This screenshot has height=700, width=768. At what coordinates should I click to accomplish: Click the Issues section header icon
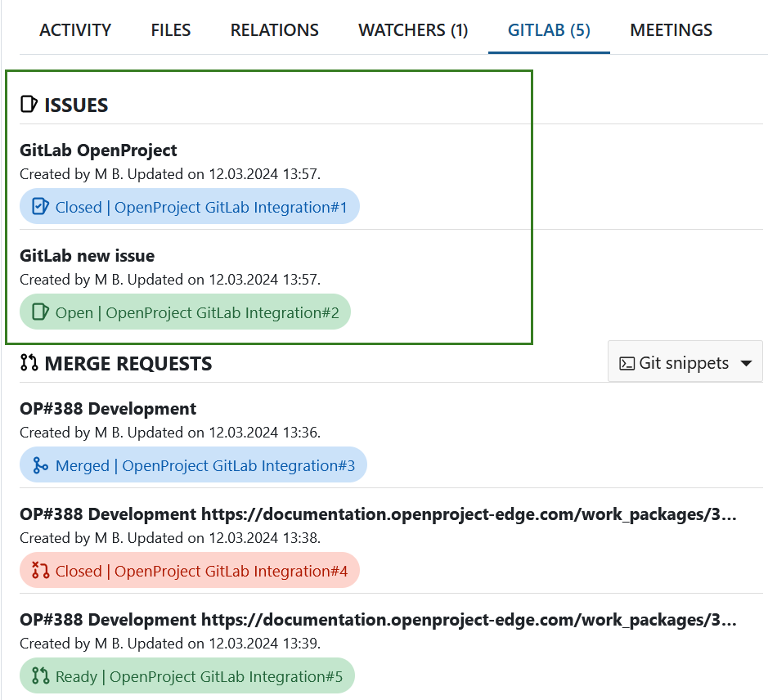click(x=28, y=104)
